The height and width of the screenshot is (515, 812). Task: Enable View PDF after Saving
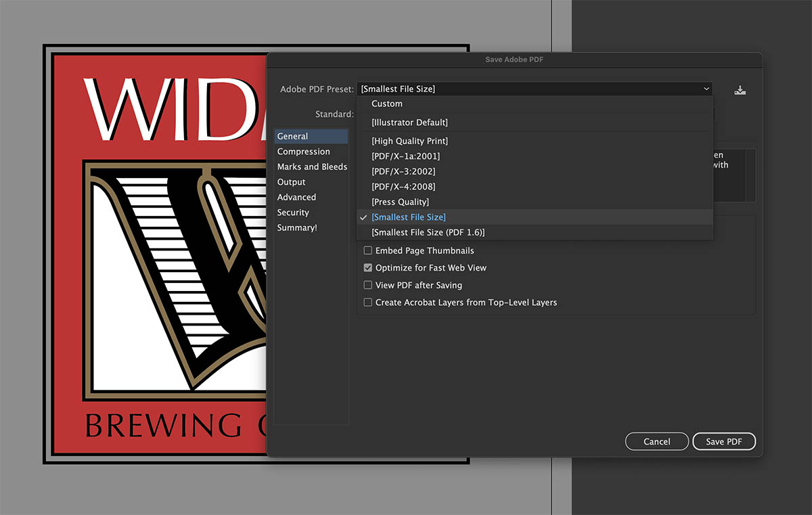368,285
